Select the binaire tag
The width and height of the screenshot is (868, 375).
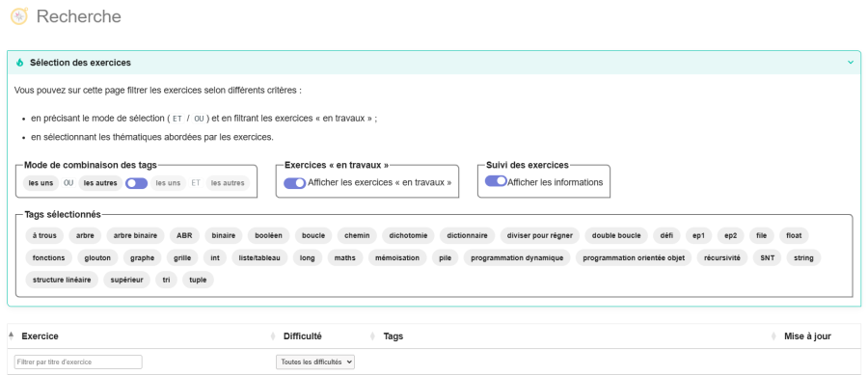point(224,235)
